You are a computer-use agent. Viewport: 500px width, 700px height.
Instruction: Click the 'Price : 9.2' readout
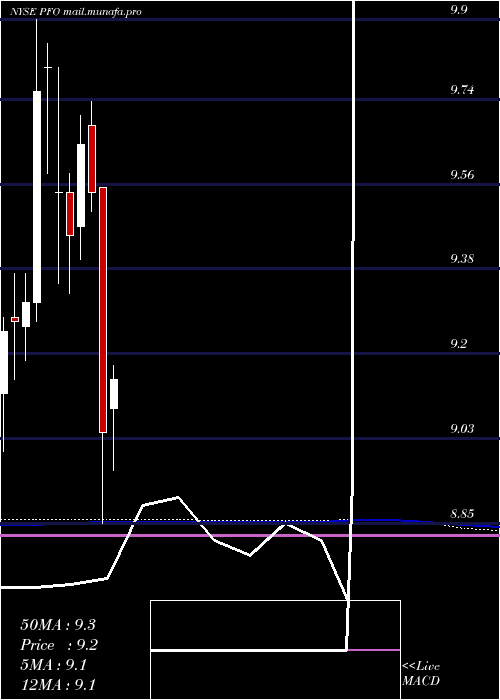tap(59, 645)
